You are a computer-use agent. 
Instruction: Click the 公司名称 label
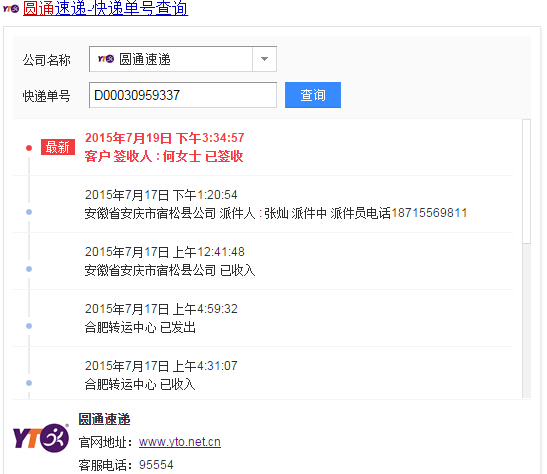point(46,60)
